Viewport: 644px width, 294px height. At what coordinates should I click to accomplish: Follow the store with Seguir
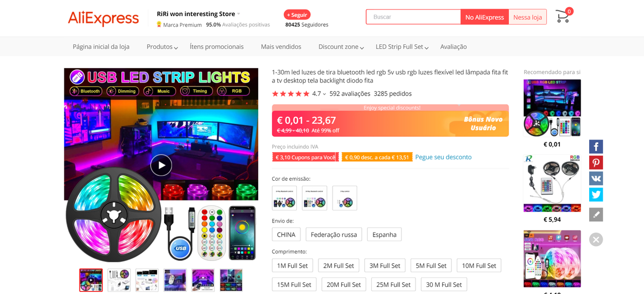pos(297,15)
